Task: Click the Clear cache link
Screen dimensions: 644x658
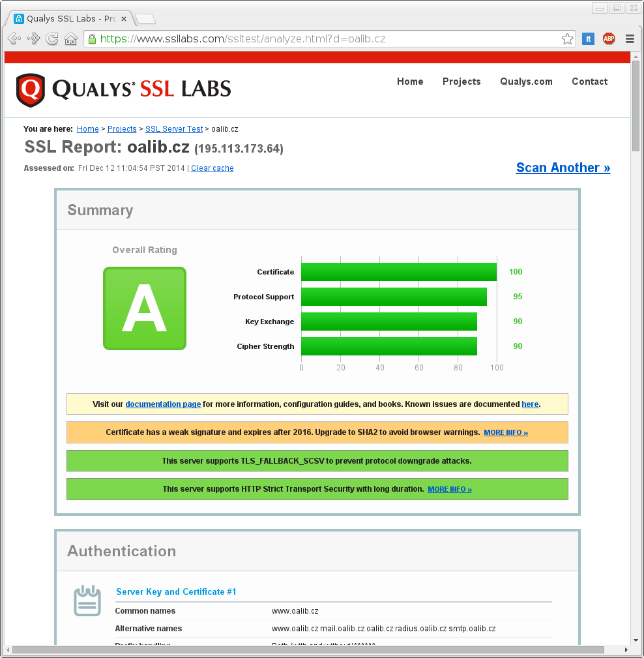Action: point(212,168)
